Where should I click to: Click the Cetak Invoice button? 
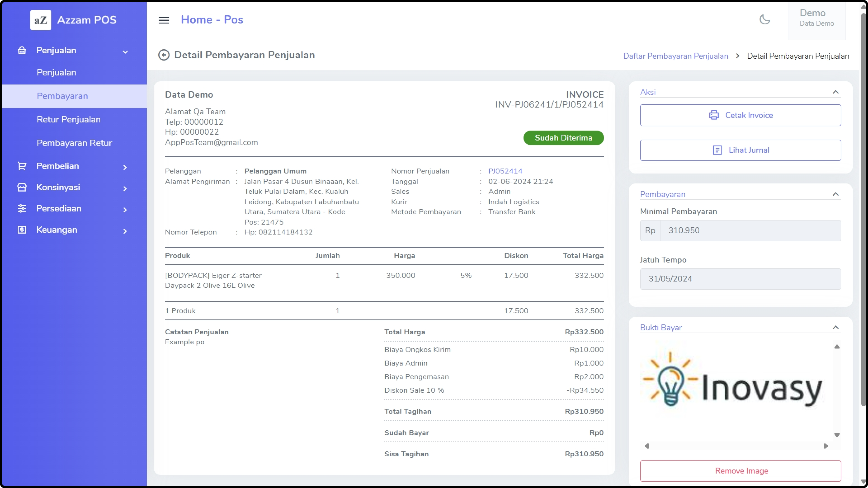pyautogui.click(x=740, y=115)
